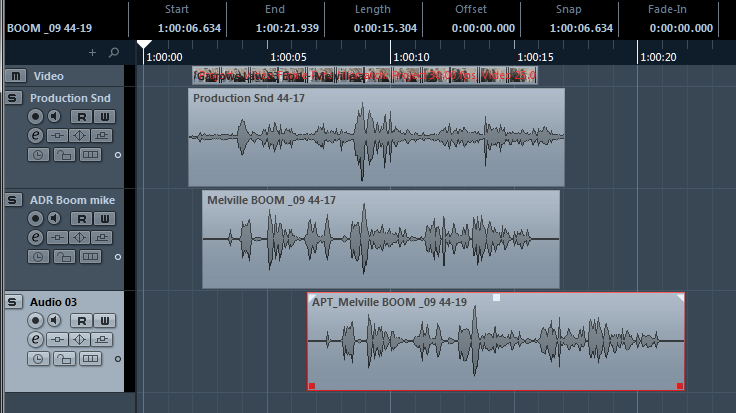The height and width of the screenshot is (413, 736).
Task: Enable Read automation on ADR Boom mike
Action: pyautogui.click(x=83, y=219)
